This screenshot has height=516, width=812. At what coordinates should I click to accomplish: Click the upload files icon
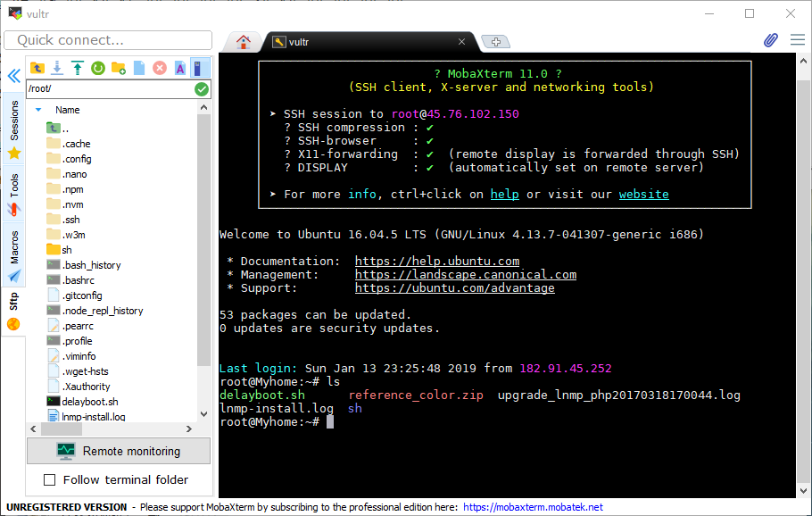(x=78, y=68)
